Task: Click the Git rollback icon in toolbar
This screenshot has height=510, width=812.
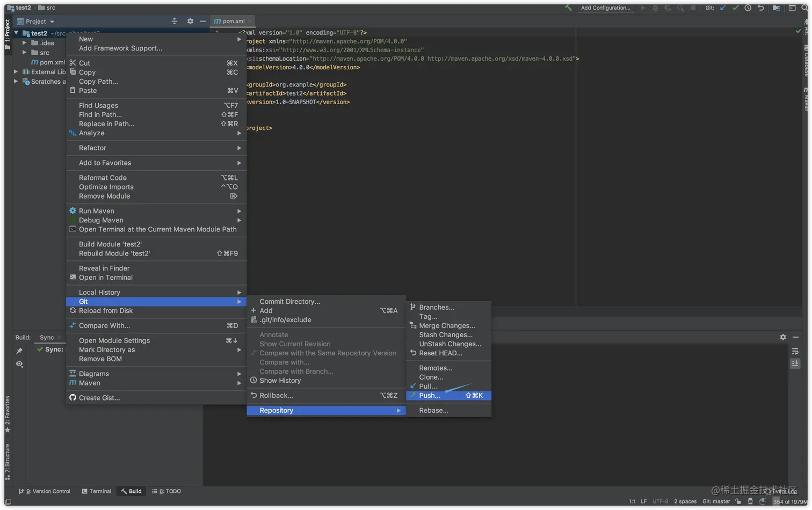Action: pyautogui.click(x=760, y=8)
